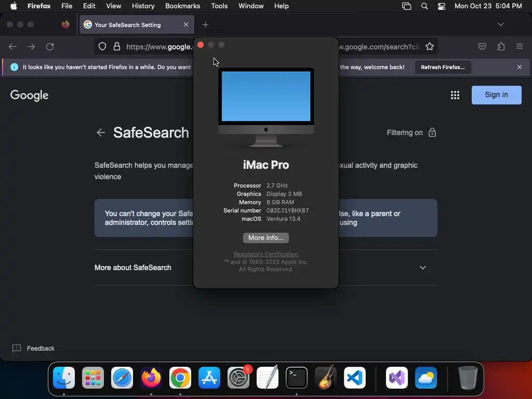This screenshot has width=532, height=399.
Task: Click the serial number C02CJ1Y8HX87
Action: [287, 210]
